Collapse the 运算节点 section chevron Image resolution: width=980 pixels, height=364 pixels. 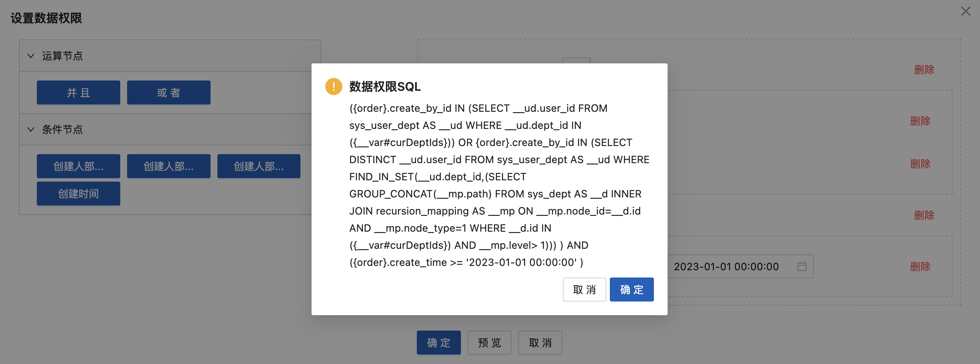click(31, 56)
